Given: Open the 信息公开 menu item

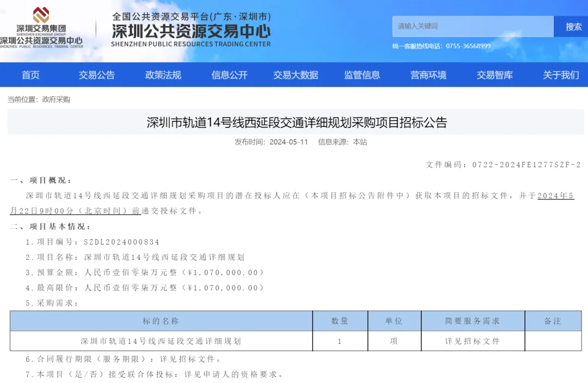Looking at the screenshot, I should coord(230,75).
